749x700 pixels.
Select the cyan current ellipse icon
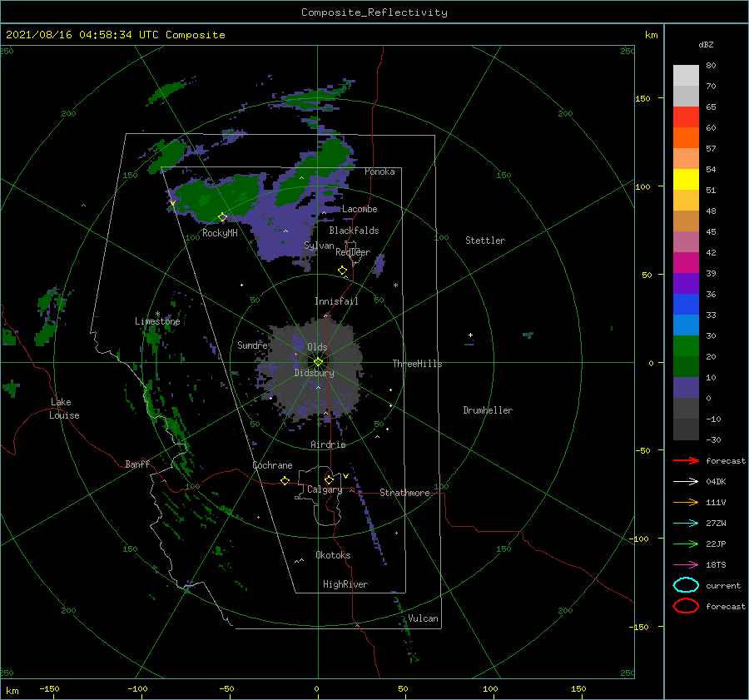coord(686,585)
